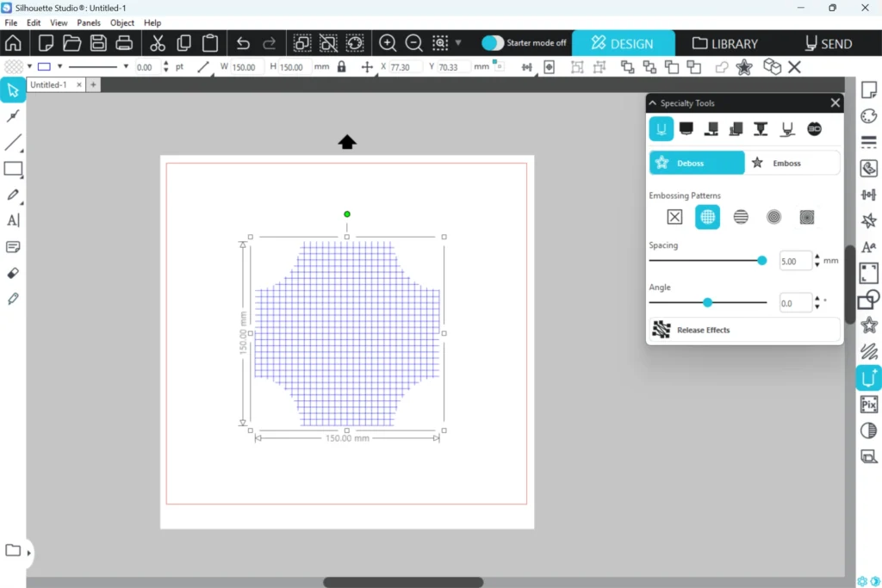The width and height of the screenshot is (882, 588).
Task: Choose the concentric circles embossing pattern
Action: point(773,217)
